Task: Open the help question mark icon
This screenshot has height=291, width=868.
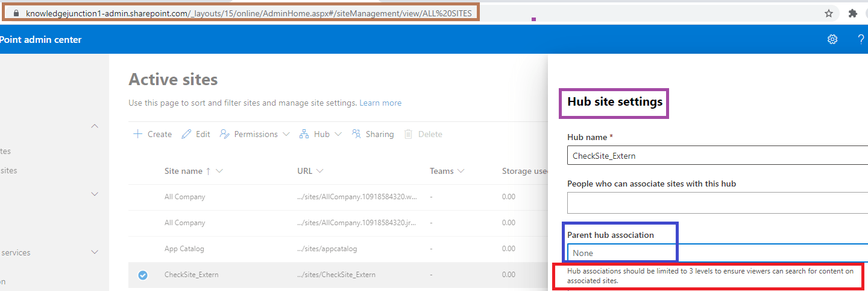Action: [x=861, y=39]
